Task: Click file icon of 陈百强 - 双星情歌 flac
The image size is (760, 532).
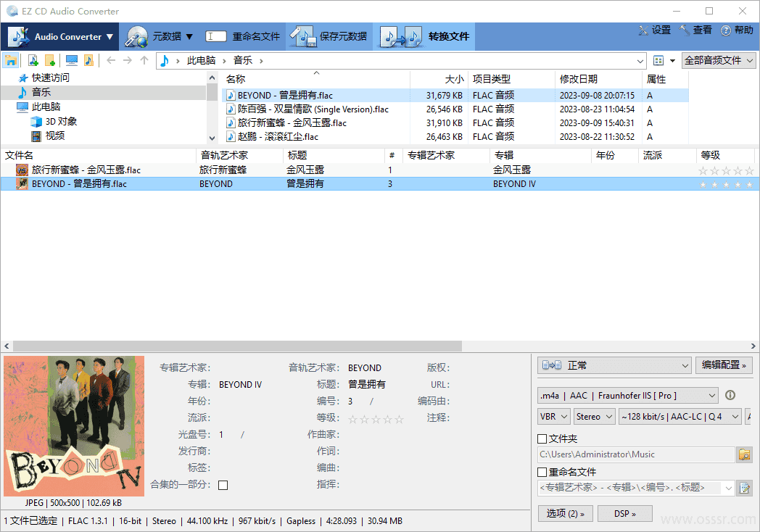Action: [x=231, y=109]
